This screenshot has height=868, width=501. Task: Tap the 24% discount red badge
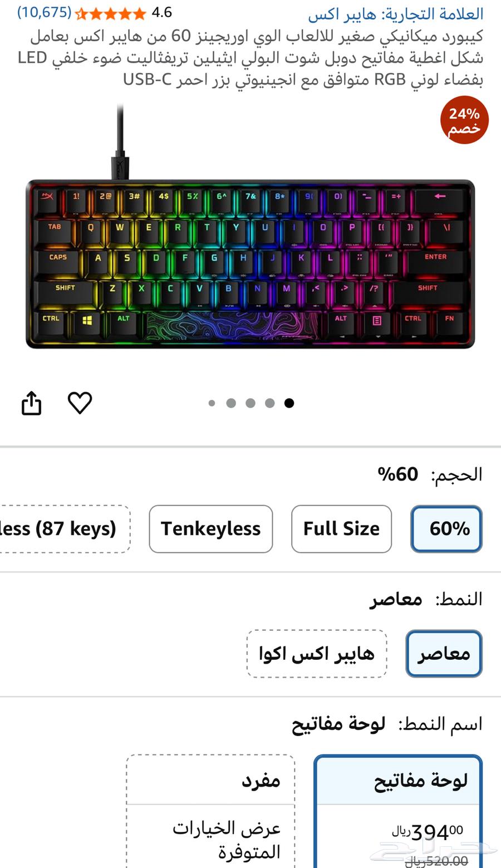coord(464,120)
